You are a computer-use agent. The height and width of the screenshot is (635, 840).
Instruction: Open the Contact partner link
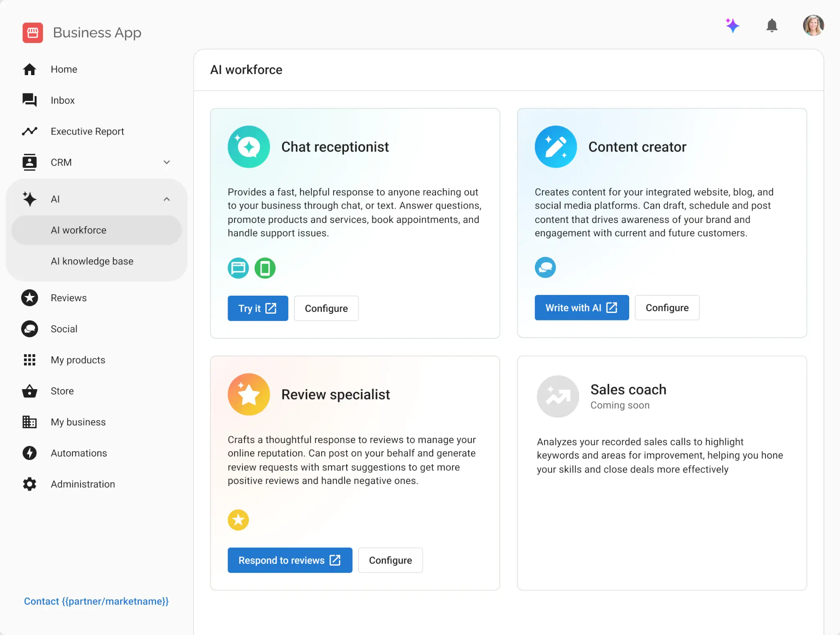click(96, 601)
